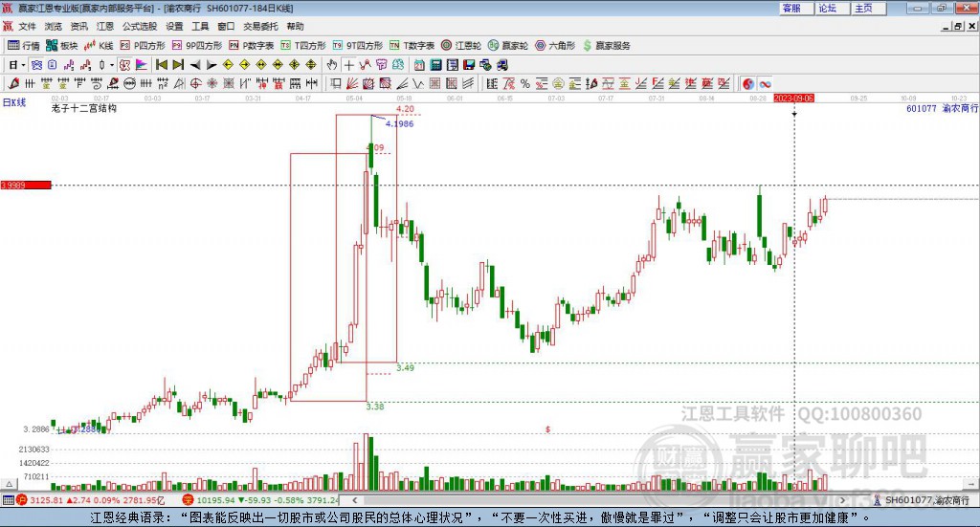Jump to last bar with skip-end icon

click(178, 65)
